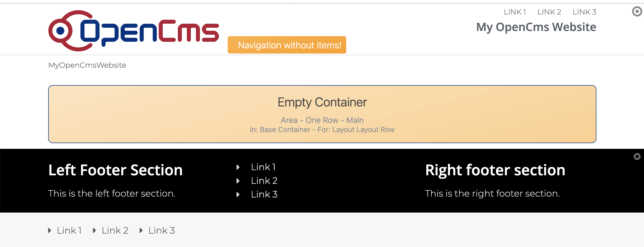
Task: Click the OpenCms logo image
Action: tap(134, 31)
